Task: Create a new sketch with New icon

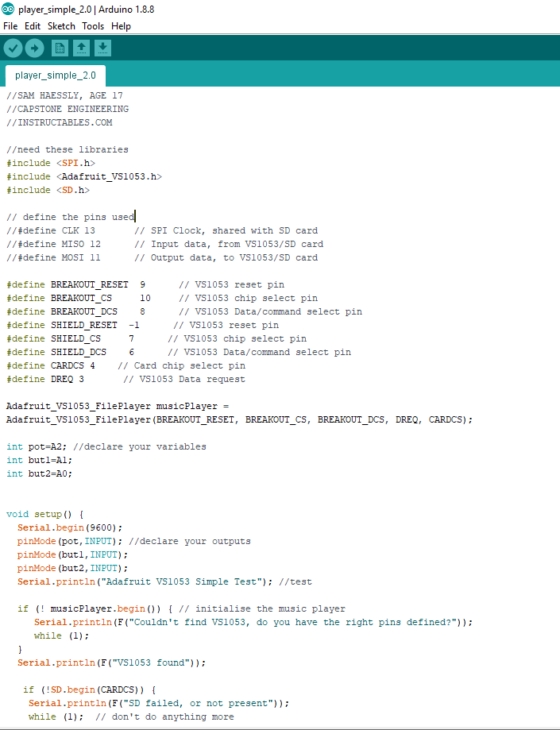Action: pyautogui.click(x=60, y=48)
